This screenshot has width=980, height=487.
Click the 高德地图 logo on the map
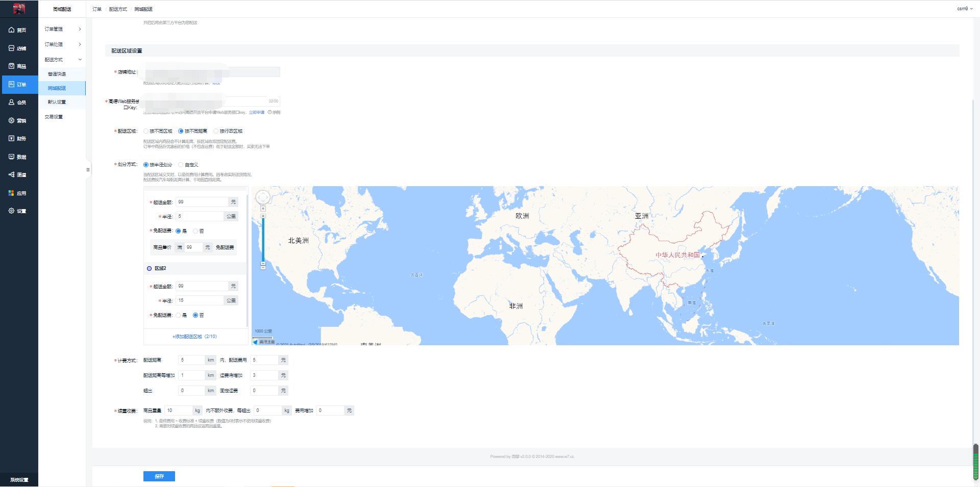point(264,342)
